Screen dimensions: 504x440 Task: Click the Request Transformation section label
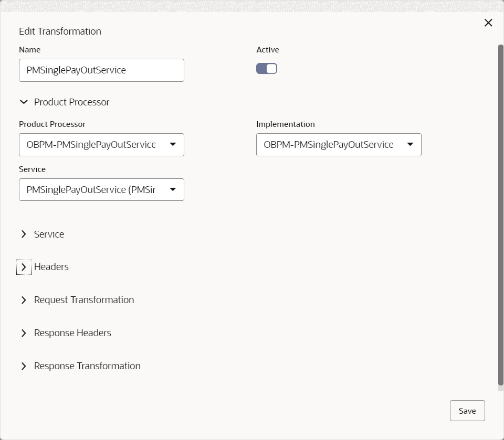(84, 300)
